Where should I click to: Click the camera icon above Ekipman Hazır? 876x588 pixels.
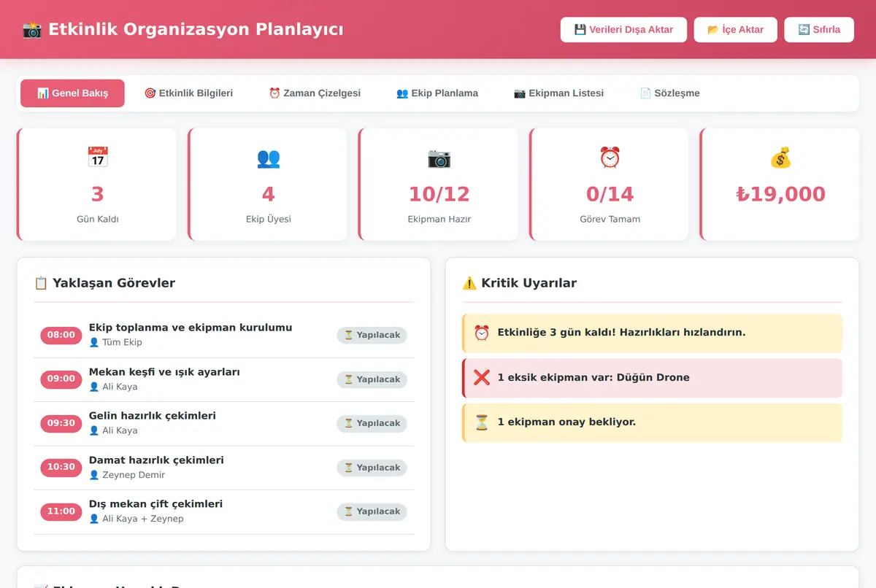pos(439,158)
